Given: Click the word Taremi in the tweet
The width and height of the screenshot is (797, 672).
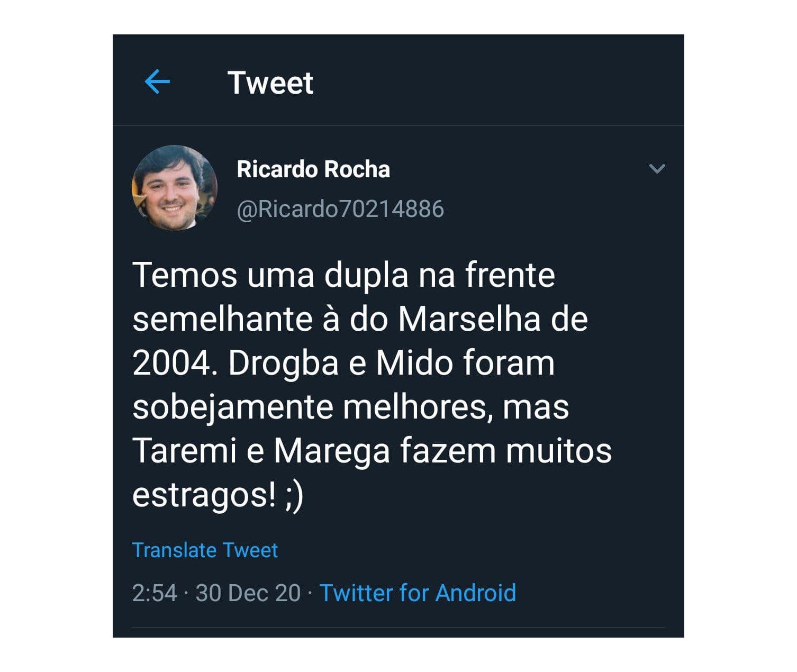Looking at the screenshot, I should [x=184, y=451].
